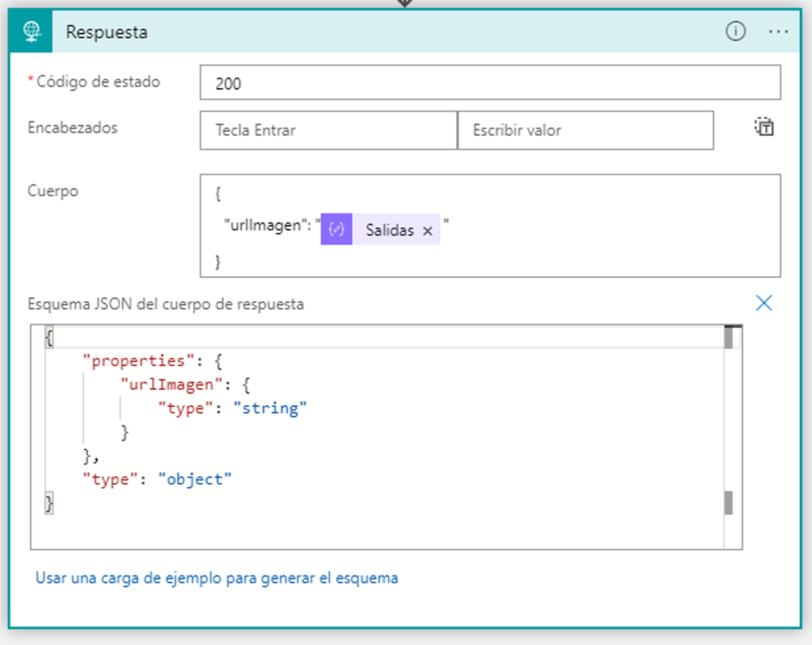Screen dimensions: 812x645
Task: Click the "properties" key in schema editor
Action: 138,360
